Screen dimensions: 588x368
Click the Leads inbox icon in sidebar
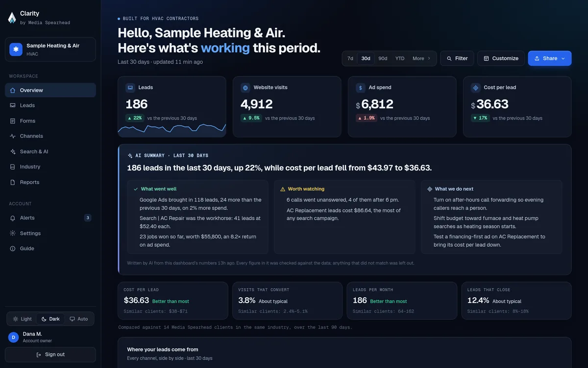[13, 105]
